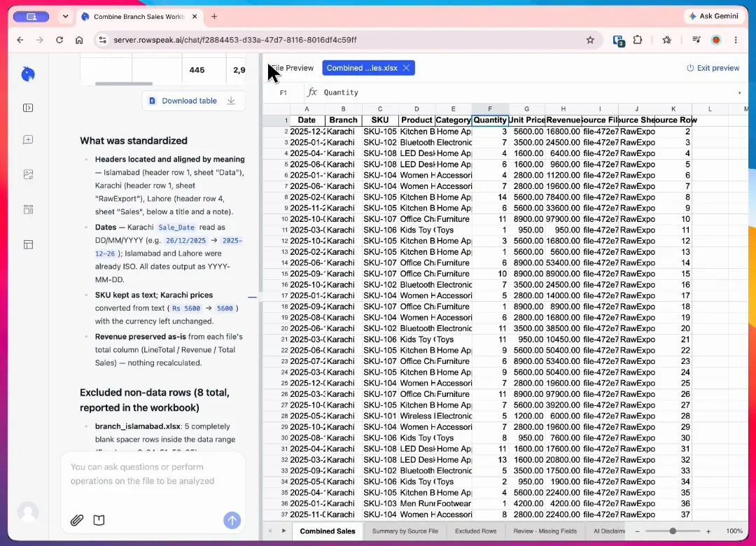The width and height of the screenshot is (756, 546).
Task: Open the Chrome profile avatar
Action: [716, 40]
